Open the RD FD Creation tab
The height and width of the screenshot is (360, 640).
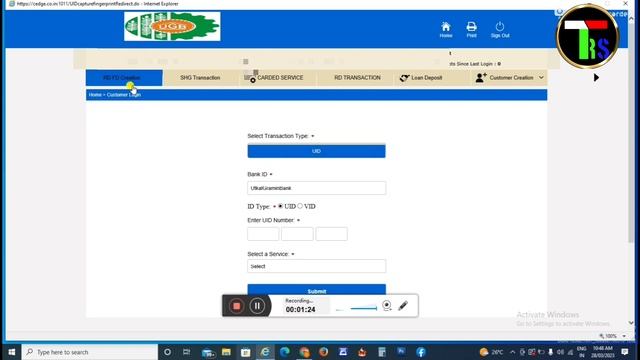(124, 78)
